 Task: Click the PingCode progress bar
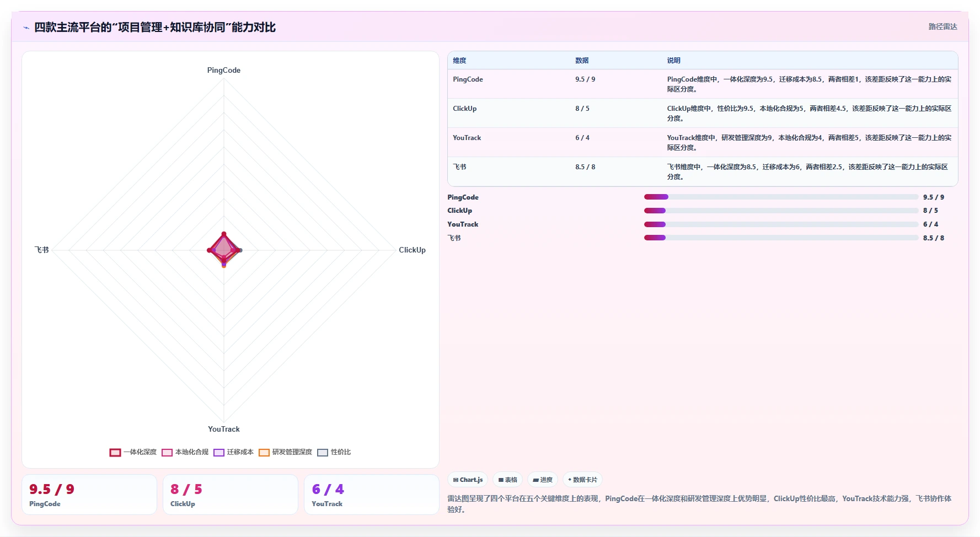(x=781, y=197)
